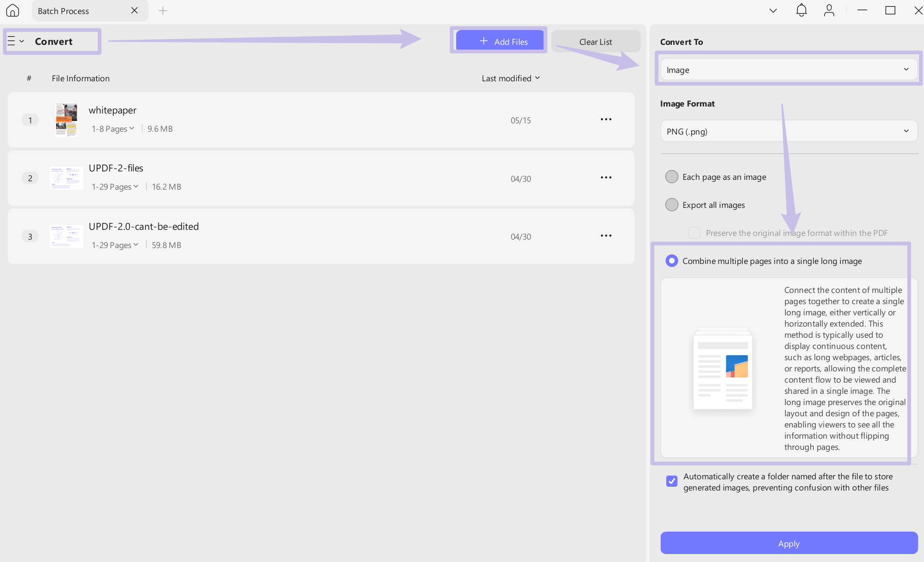The width and height of the screenshot is (924, 562).
Task: Select Export all images option
Action: (x=671, y=205)
